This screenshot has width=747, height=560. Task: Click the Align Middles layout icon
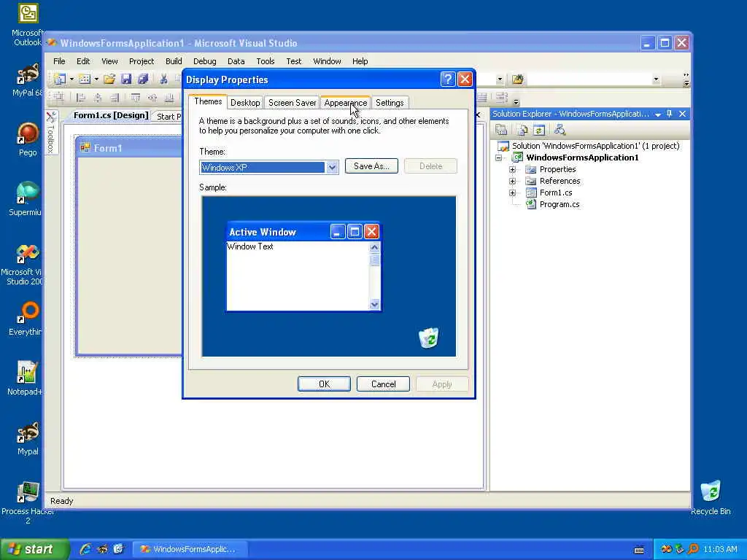tap(152, 98)
